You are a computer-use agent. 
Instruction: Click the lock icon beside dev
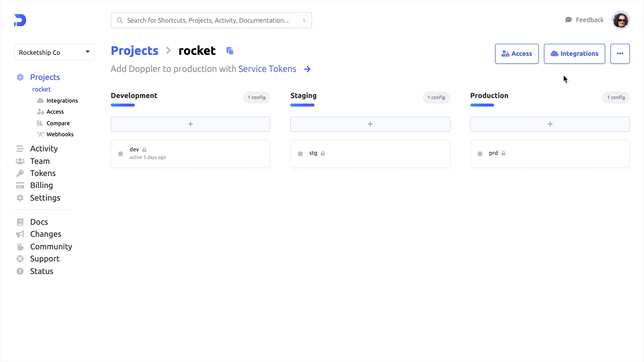(x=144, y=149)
